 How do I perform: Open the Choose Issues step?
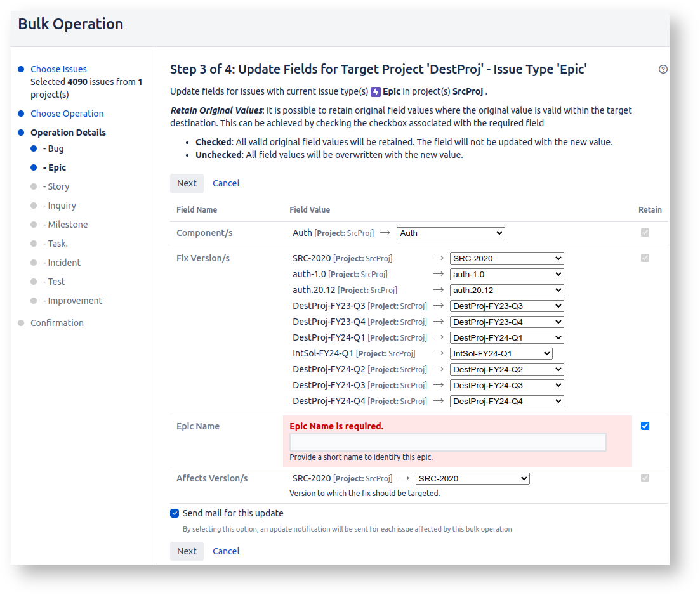[58, 69]
